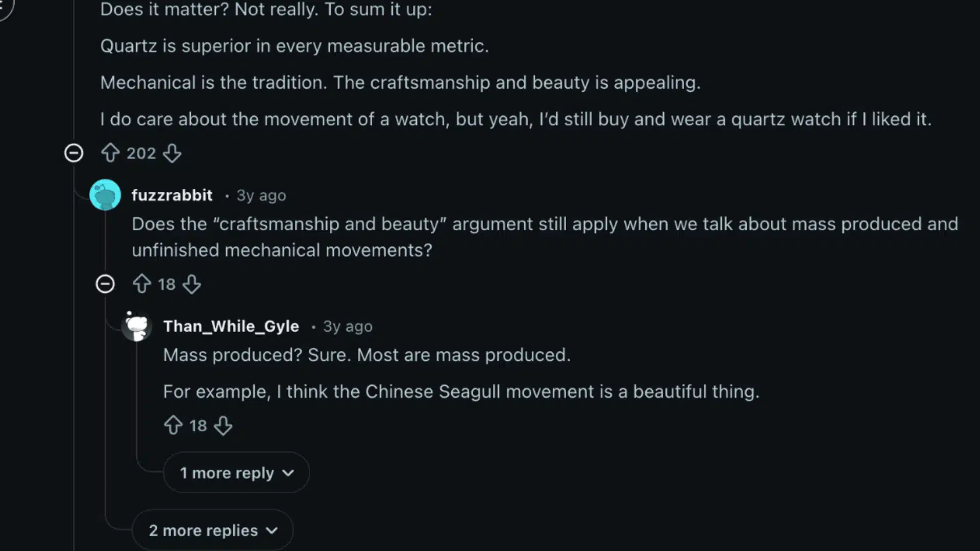980x551 pixels.
Task: Open Than_While_Gyle's user profile
Action: 231,326
